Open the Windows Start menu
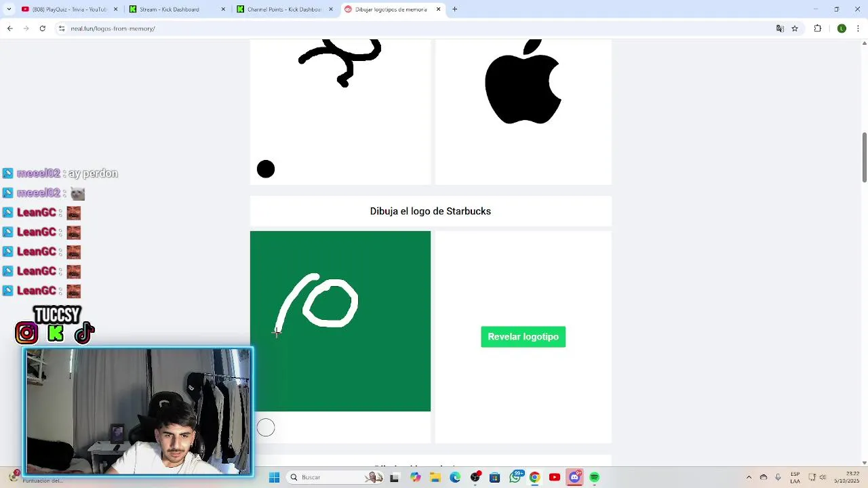 click(x=274, y=477)
